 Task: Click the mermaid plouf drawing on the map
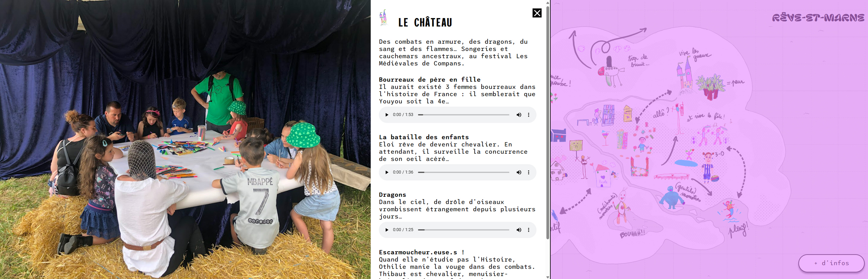(730, 211)
